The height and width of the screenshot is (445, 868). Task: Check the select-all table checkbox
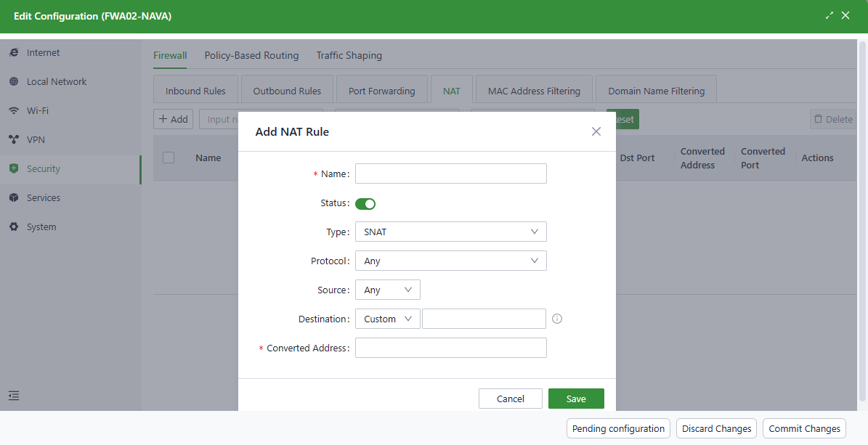point(169,158)
